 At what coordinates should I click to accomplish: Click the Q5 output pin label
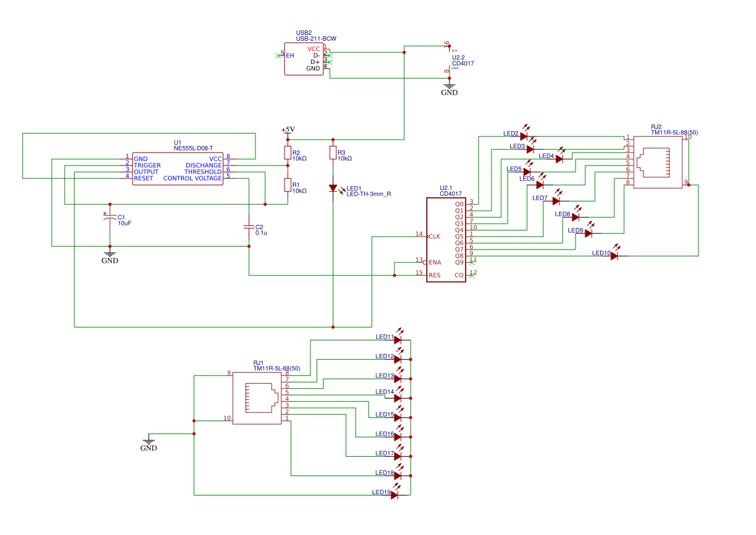tap(459, 236)
